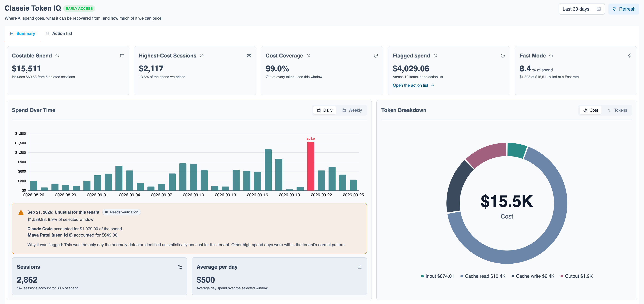Click the '147 sessions account for 80% of spend' text
The image size is (644, 304).
coord(48,288)
